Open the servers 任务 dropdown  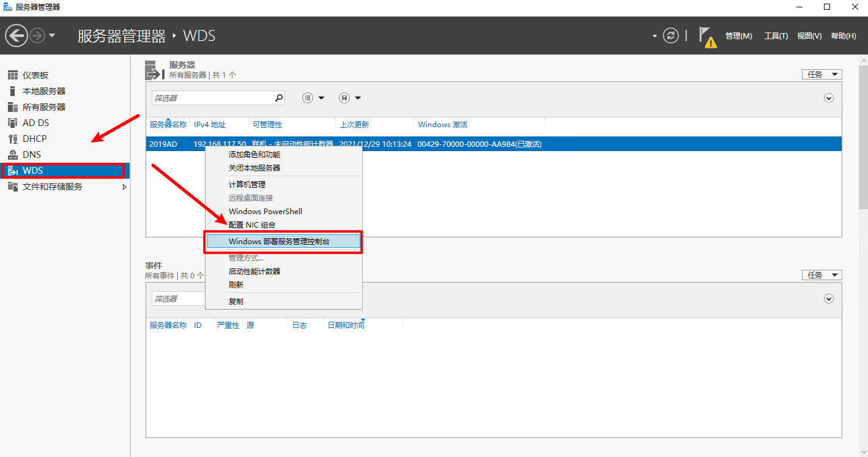point(822,75)
